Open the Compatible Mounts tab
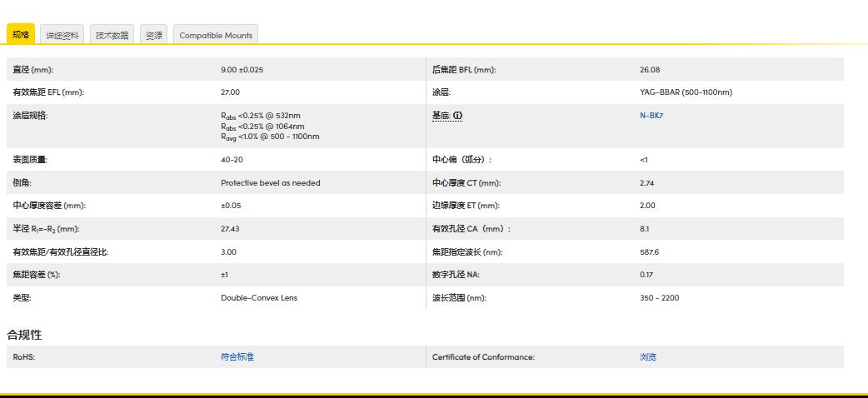 [x=216, y=35]
